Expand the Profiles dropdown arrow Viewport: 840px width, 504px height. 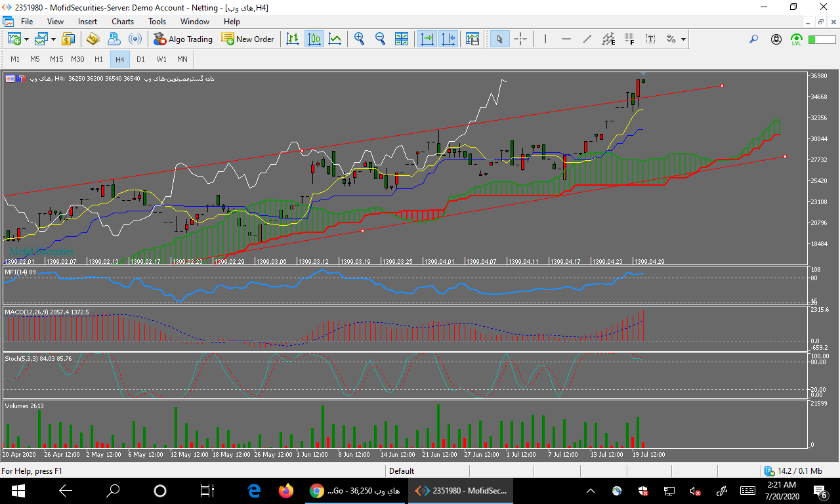coord(53,39)
